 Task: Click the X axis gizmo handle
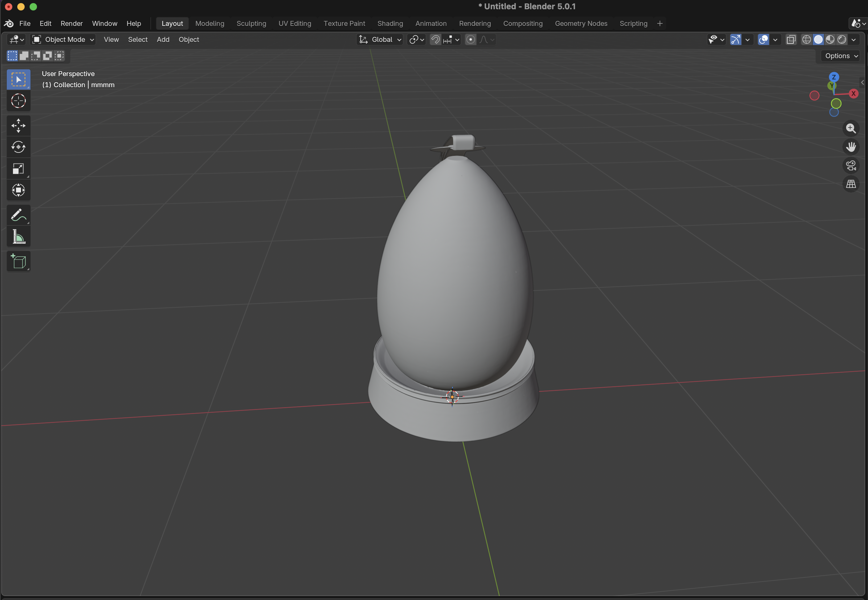pos(853,94)
